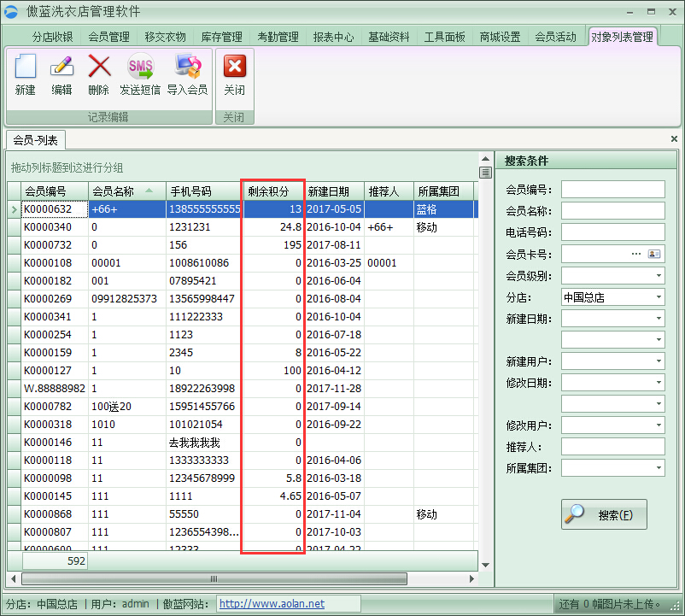Expand the second 修改日期 range dropdown
Viewport: 685px width, 616px height.
point(659,403)
